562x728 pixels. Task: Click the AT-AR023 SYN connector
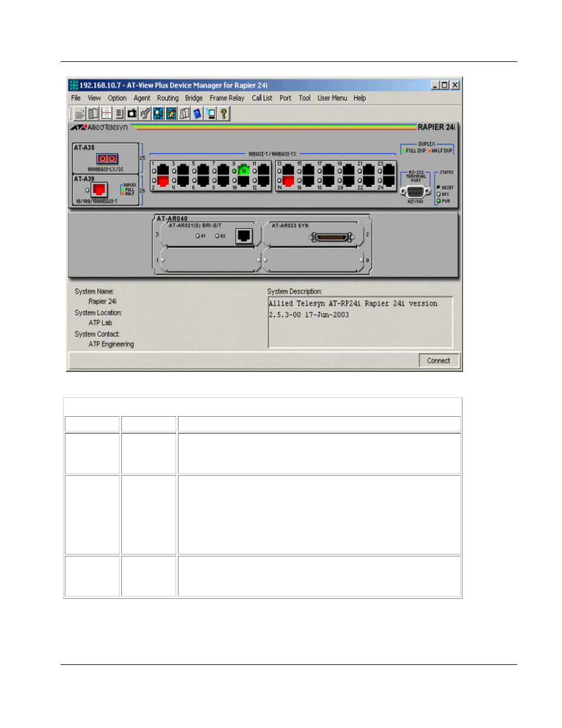click(x=332, y=238)
